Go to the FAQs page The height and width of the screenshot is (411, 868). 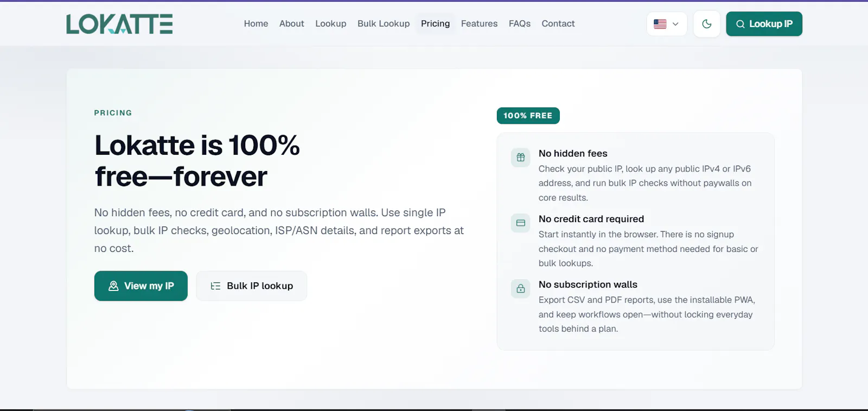520,24
